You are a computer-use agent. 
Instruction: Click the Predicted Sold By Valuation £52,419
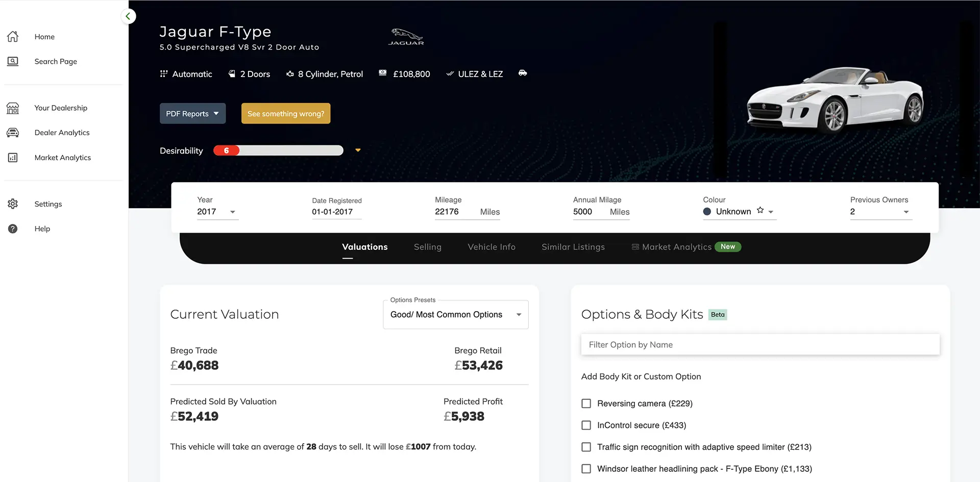194,417
